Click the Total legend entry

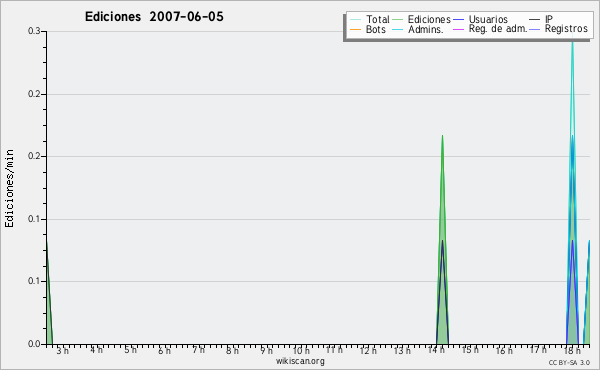pyautogui.click(x=370, y=19)
